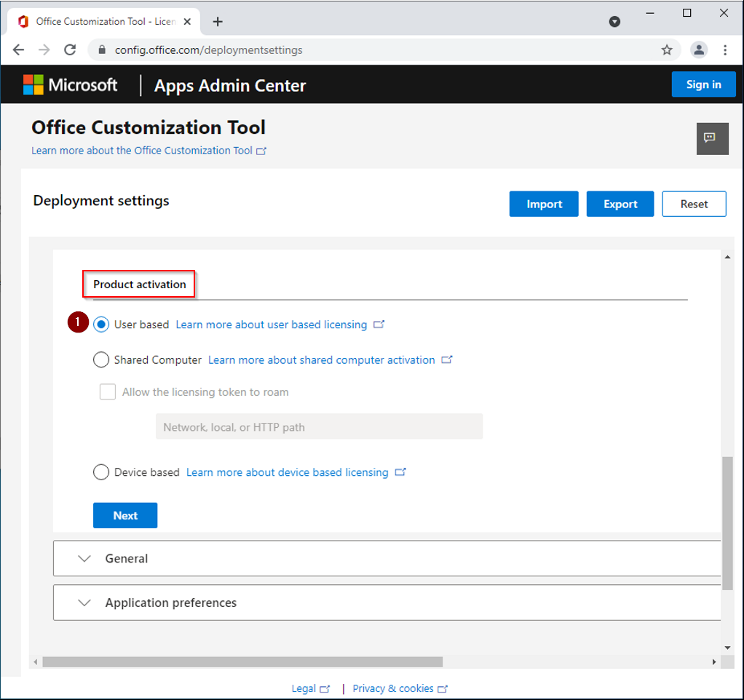Select the Shared Computer radio button
744x700 pixels.
click(x=101, y=360)
